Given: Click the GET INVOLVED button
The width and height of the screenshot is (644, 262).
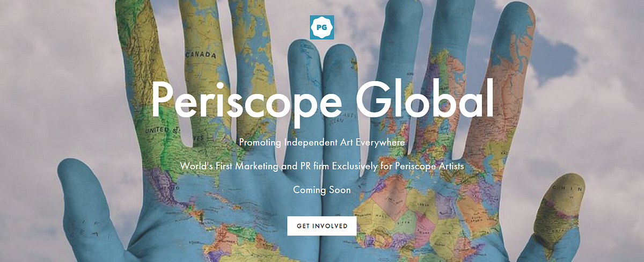Looking at the screenshot, I should pyautogui.click(x=322, y=226).
